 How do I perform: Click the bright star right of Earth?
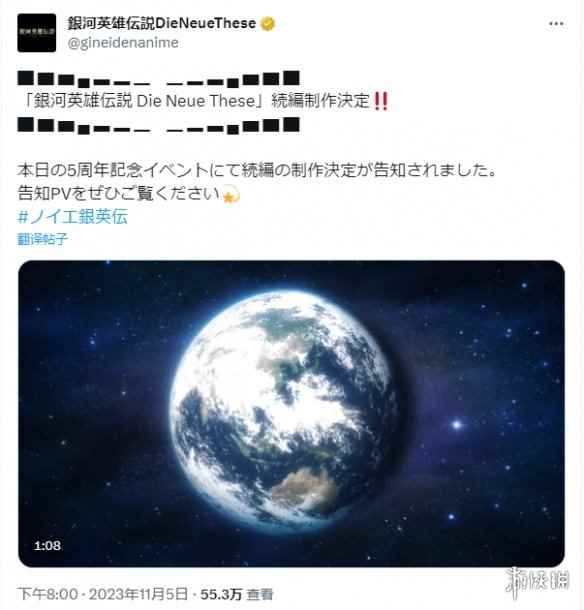457,424
